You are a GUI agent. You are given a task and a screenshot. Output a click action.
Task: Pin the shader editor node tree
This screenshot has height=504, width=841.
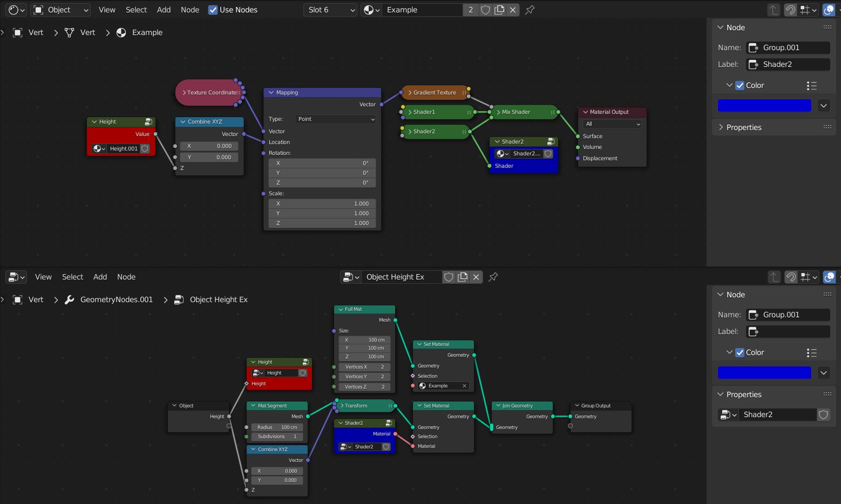530,10
